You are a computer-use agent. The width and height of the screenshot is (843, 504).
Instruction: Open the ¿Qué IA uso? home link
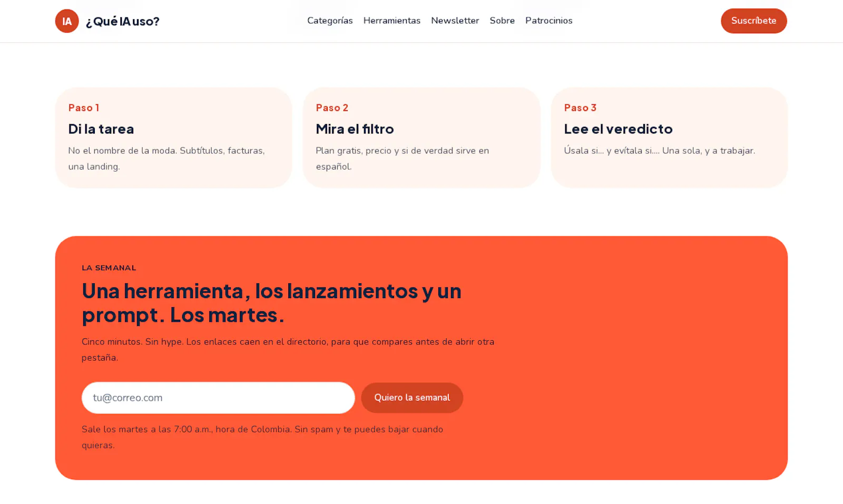[x=107, y=21]
